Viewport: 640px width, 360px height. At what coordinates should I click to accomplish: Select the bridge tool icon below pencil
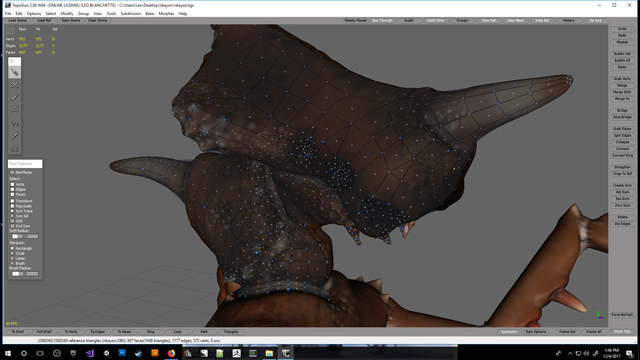point(15,110)
